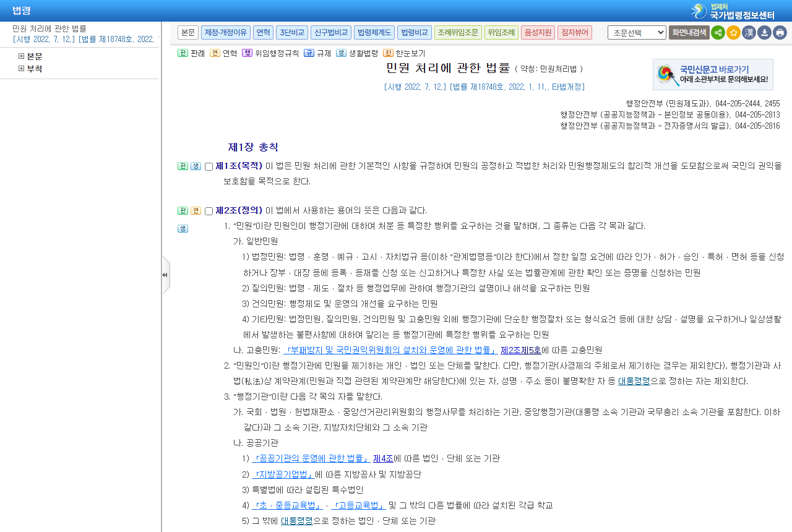The image size is (792, 532).
Task: Open the 국가법령정보센터 logo
Action: [732, 11]
